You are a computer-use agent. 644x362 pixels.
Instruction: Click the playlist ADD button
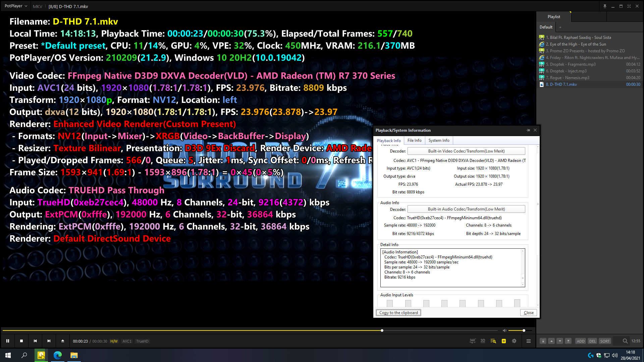point(581,341)
